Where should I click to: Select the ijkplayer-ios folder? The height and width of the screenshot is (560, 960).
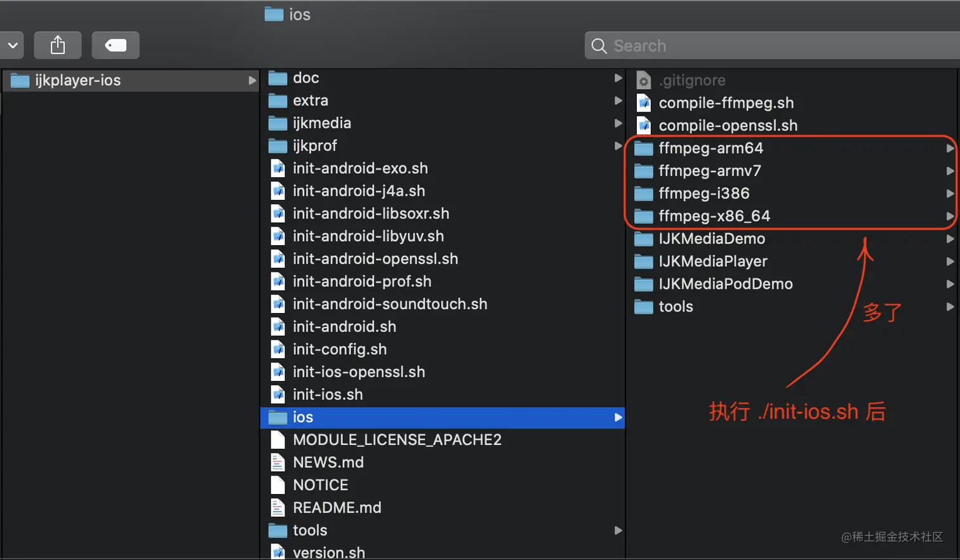131,81
